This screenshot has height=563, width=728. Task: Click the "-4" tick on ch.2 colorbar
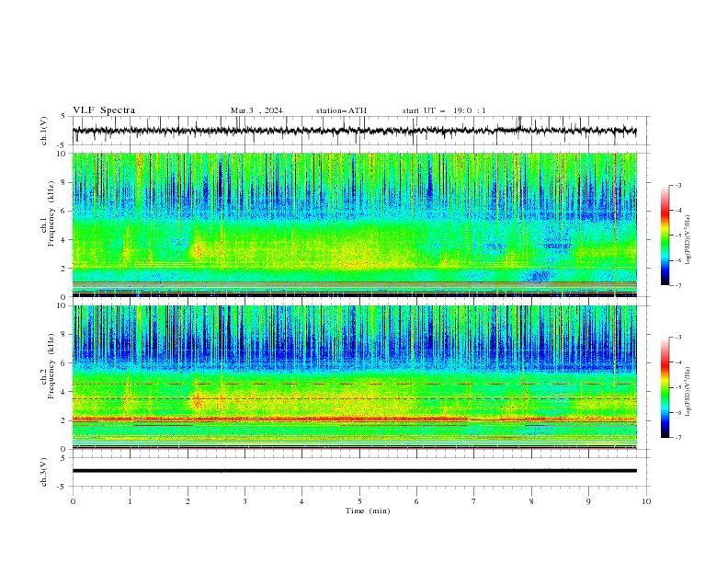[x=677, y=362]
